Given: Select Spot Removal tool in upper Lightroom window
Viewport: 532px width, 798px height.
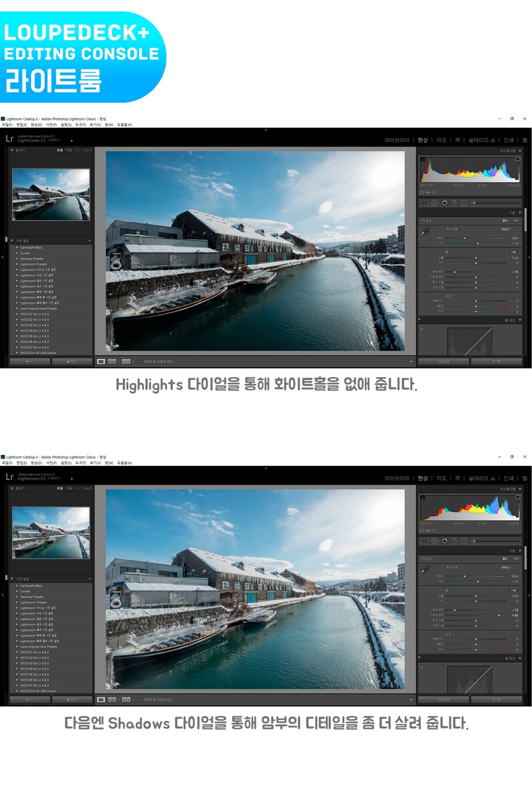Looking at the screenshot, I should click(x=434, y=203).
